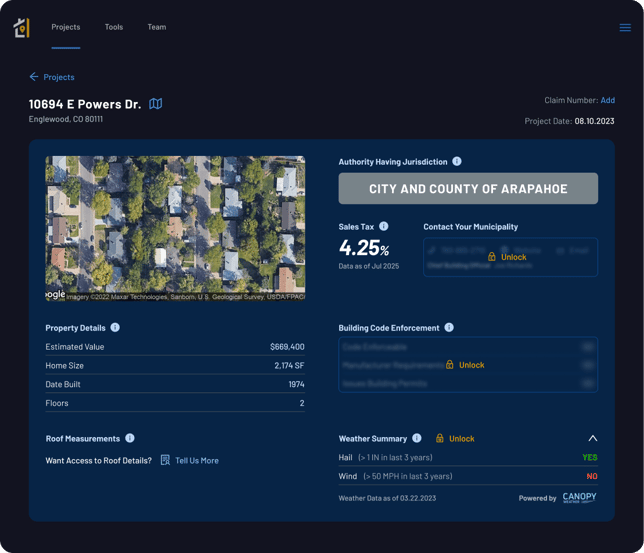Click the Floors value 2
This screenshot has height=553, width=644.
(x=302, y=403)
